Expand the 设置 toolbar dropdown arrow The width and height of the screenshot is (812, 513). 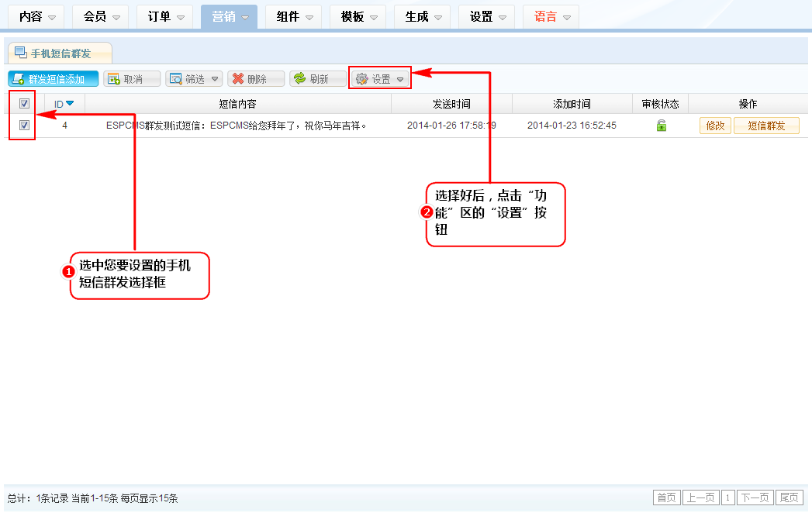(x=400, y=79)
